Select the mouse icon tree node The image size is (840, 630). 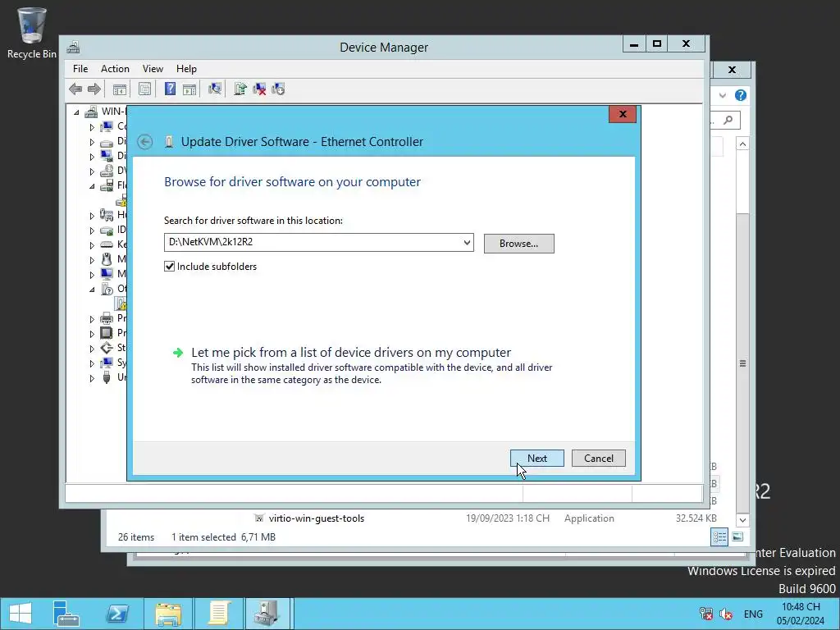point(107,259)
